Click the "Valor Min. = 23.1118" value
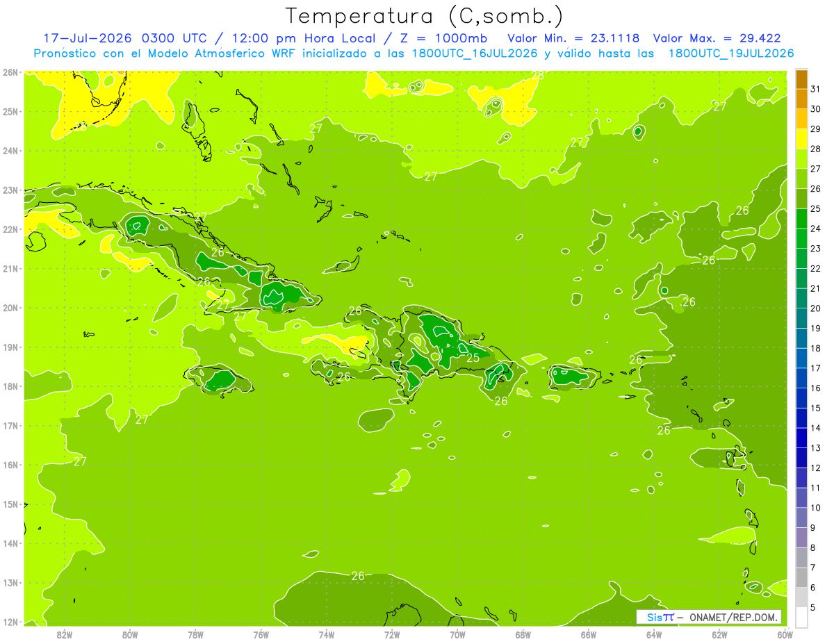834x644 pixels. pyautogui.click(x=573, y=38)
